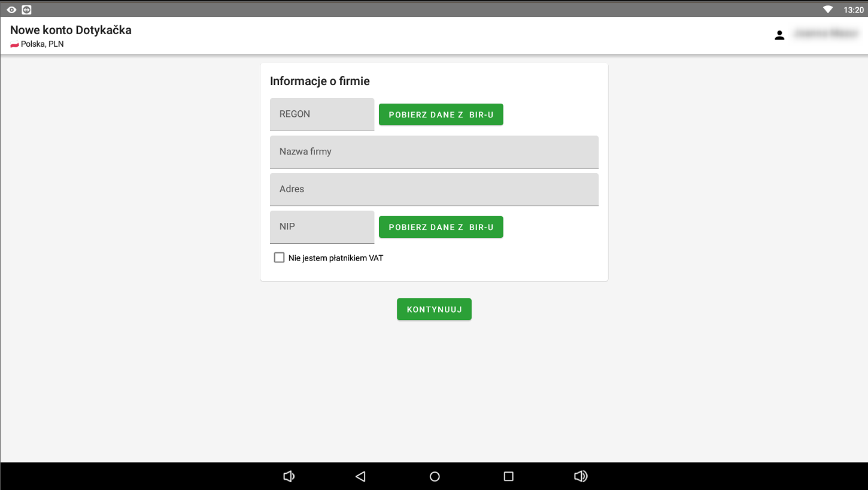This screenshot has width=868, height=490.
Task: Click the 13:20 clock in status bar
Action: click(x=853, y=10)
